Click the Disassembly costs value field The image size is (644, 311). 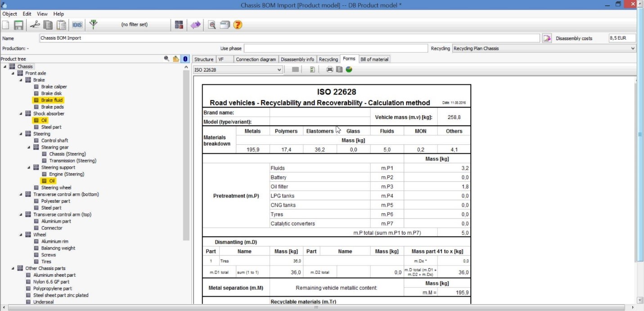(622, 38)
